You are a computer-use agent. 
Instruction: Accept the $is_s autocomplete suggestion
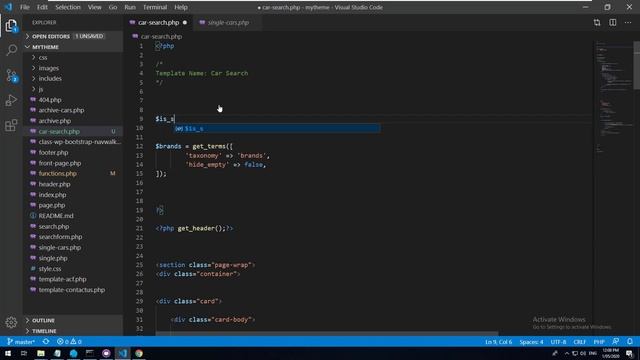[x=277, y=129]
